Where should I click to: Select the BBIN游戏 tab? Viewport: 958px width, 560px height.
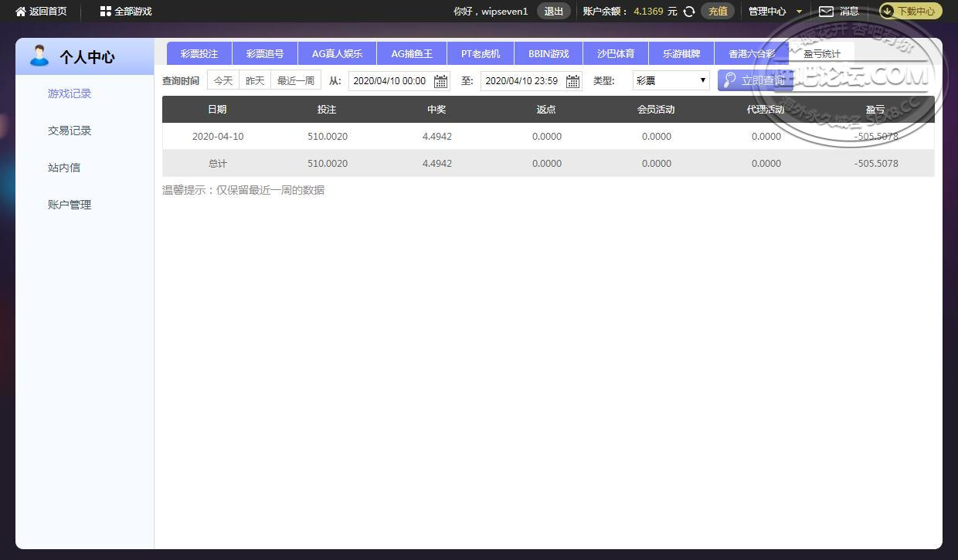click(549, 54)
